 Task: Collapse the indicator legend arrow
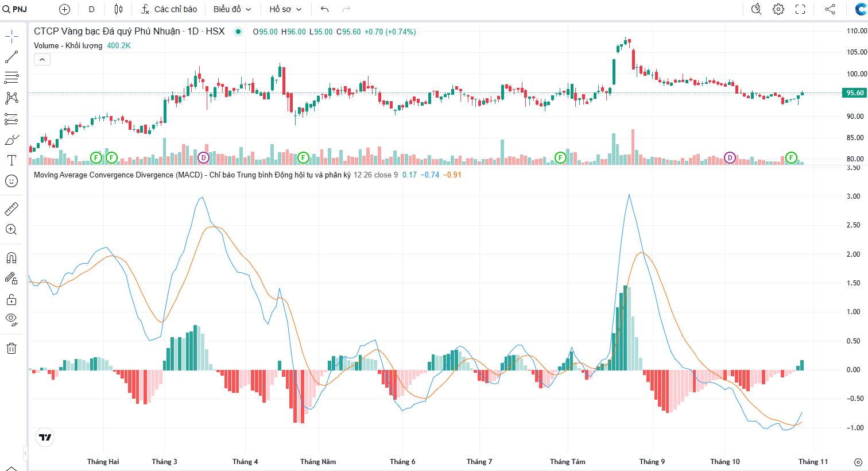[x=42, y=59]
